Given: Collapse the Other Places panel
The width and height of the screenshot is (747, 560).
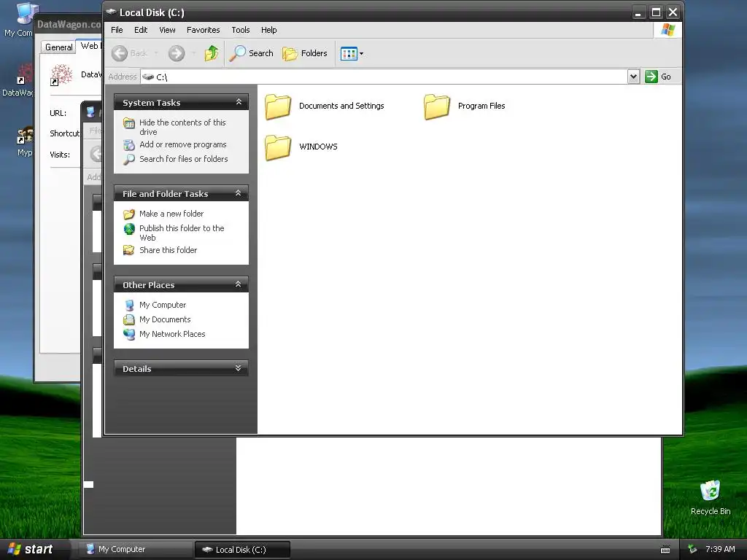Looking at the screenshot, I should (239, 284).
